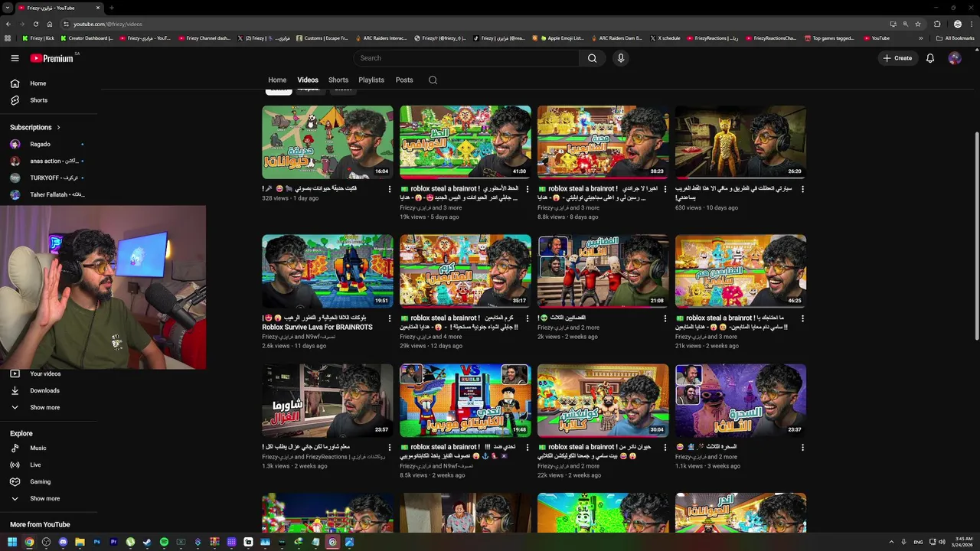Screen dimensions: 980x551
Task: Click the address bar URL
Action: point(108,24)
